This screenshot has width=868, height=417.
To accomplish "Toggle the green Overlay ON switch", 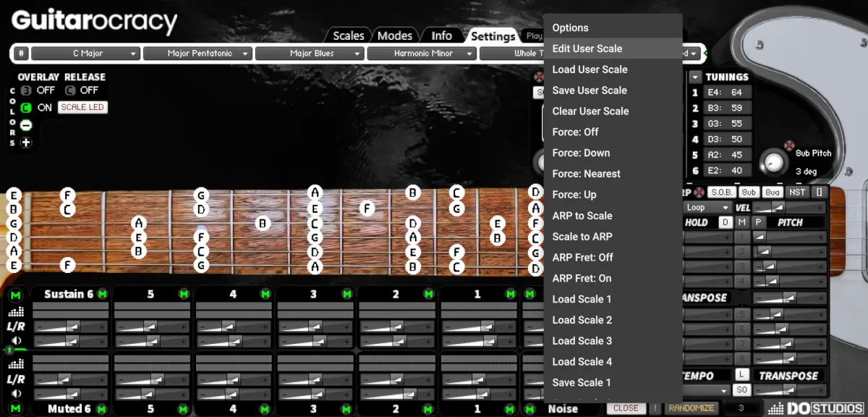I will click(27, 108).
